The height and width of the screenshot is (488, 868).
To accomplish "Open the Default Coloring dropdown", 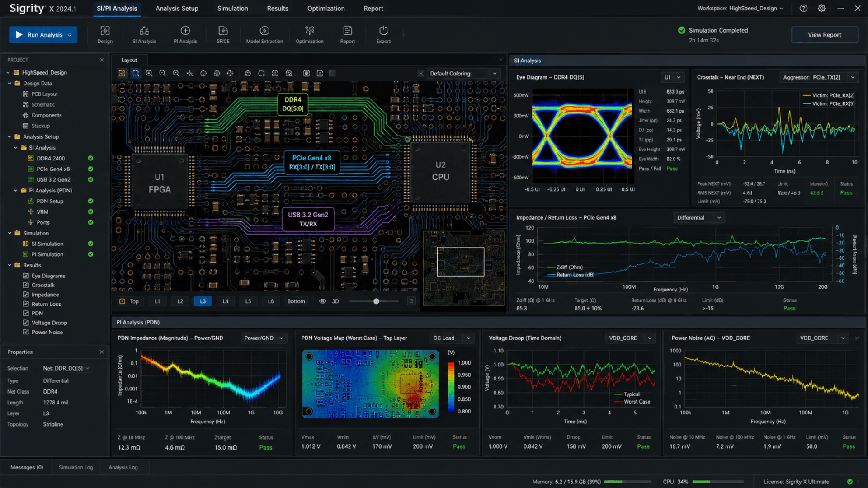I will pos(464,74).
